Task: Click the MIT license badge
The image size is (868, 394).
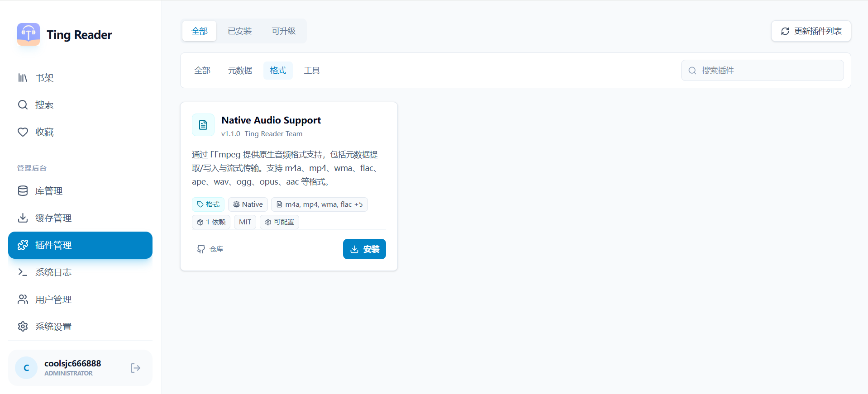Action: click(x=245, y=222)
